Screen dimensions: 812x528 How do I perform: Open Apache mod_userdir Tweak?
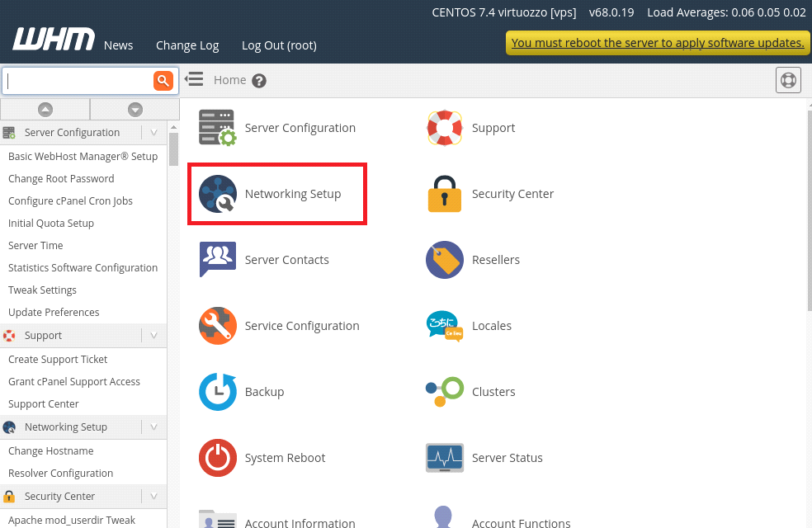click(x=72, y=521)
